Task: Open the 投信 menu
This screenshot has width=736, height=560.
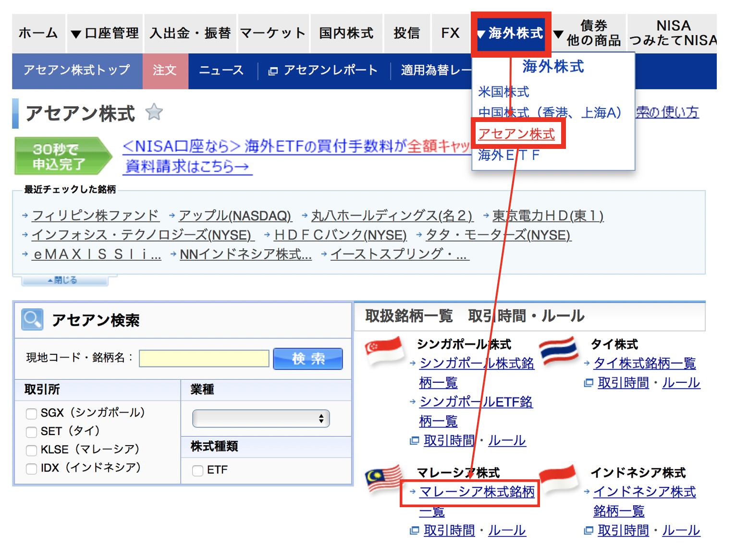Action: click(406, 33)
